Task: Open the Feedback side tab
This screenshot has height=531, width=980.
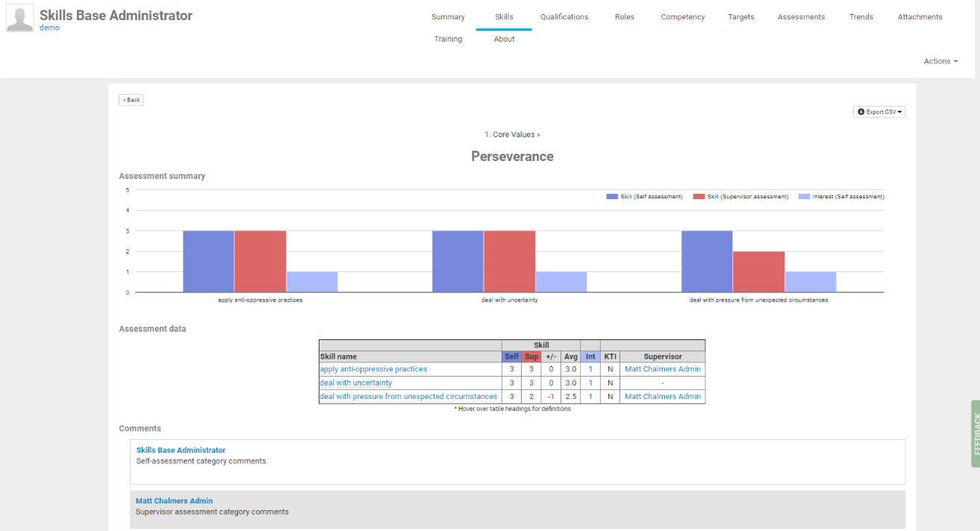Action: (975, 433)
